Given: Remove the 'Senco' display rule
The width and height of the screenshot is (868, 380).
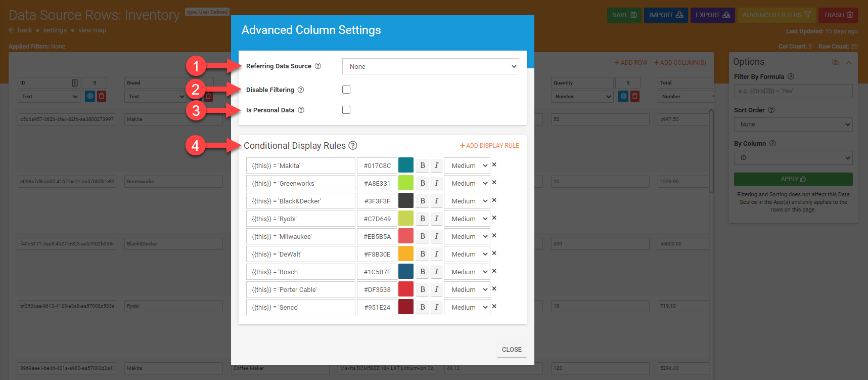Looking at the screenshot, I should 494,306.
